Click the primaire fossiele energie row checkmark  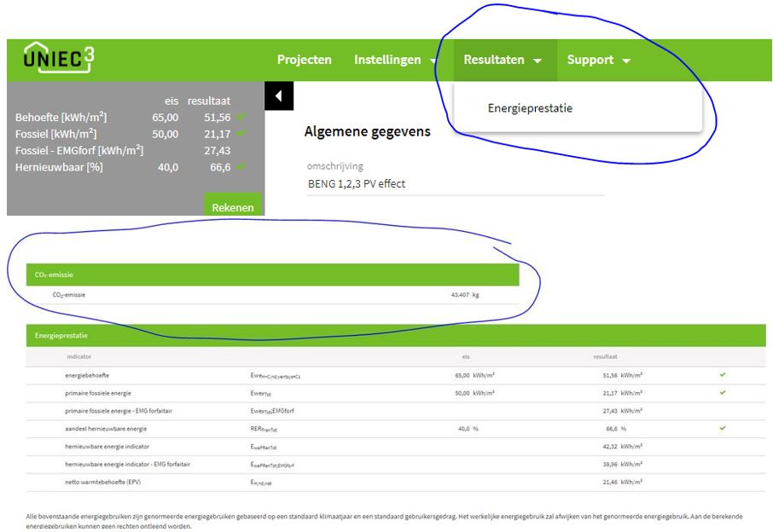click(722, 392)
